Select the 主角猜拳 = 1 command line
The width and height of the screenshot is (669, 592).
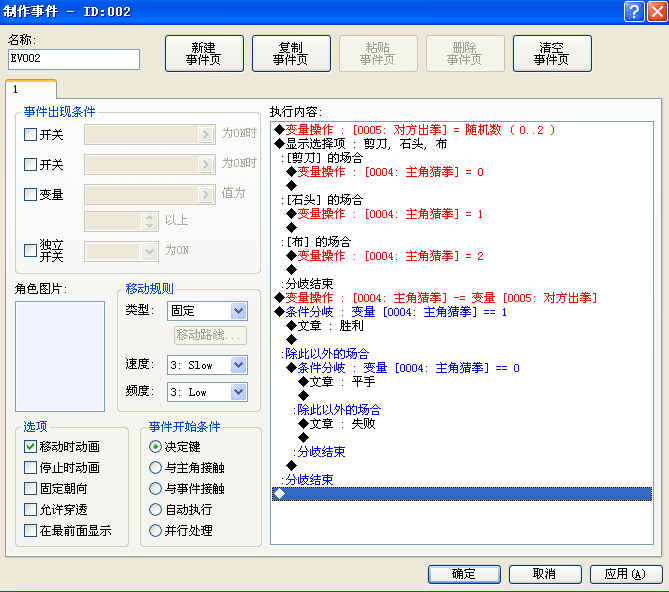pos(462,214)
